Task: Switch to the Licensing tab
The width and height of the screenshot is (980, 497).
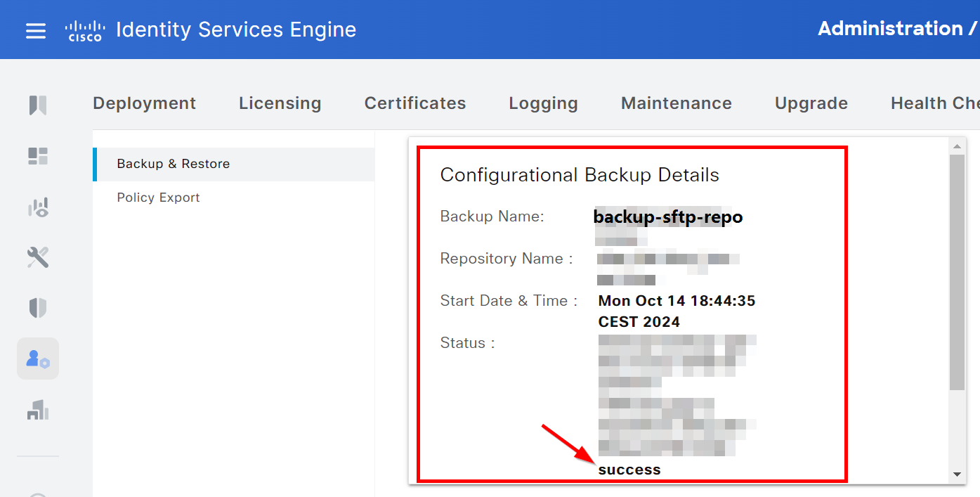Action: [x=280, y=103]
